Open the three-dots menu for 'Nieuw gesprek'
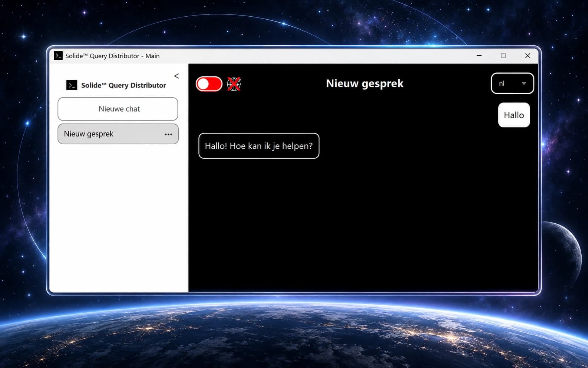Viewport: 588px width, 368px height. (168, 134)
